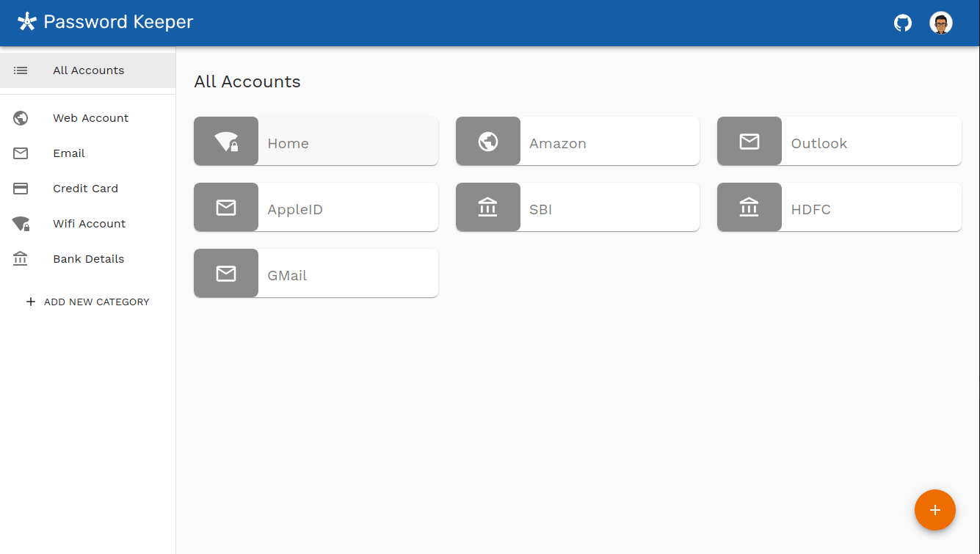
Task: Open the Bank Details category
Action: 88,259
